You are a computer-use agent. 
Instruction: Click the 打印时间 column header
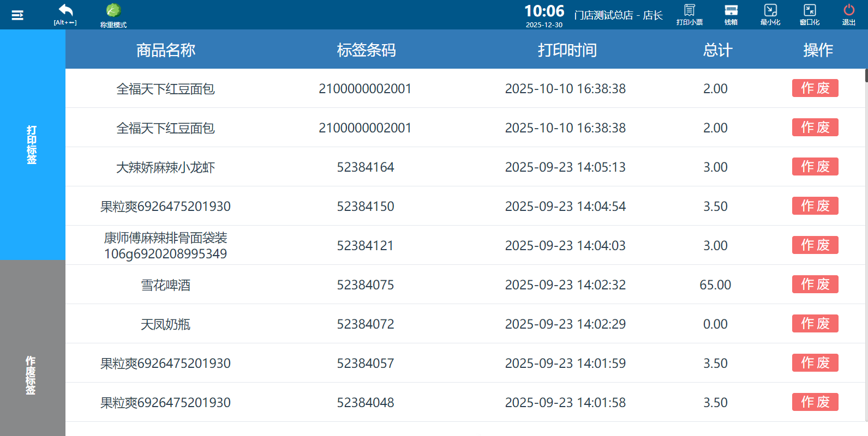pyautogui.click(x=567, y=50)
